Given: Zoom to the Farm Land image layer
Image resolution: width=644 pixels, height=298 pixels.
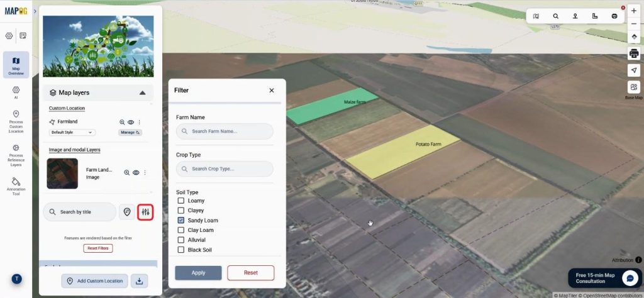Looking at the screenshot, I should click(127, 173).
